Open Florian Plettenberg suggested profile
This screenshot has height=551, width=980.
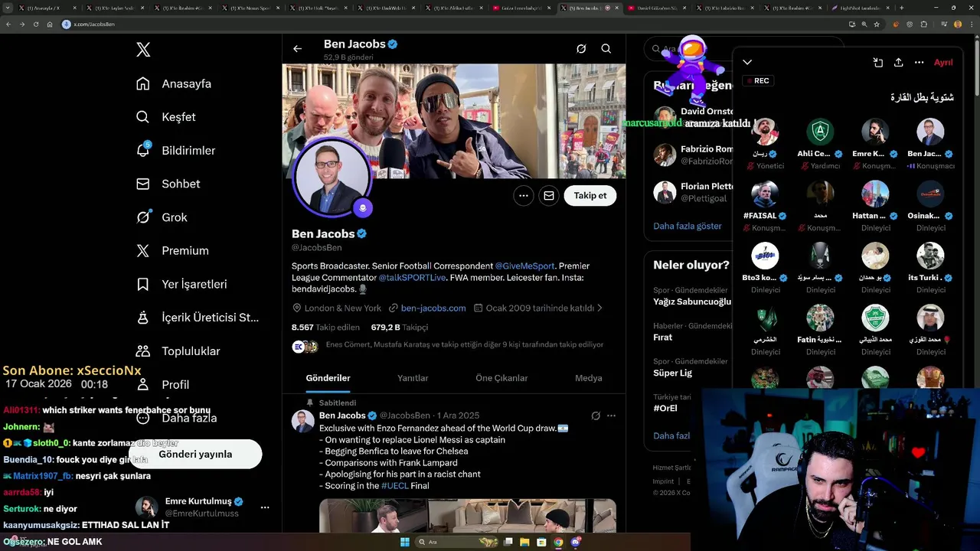click(x=694, y=191)
